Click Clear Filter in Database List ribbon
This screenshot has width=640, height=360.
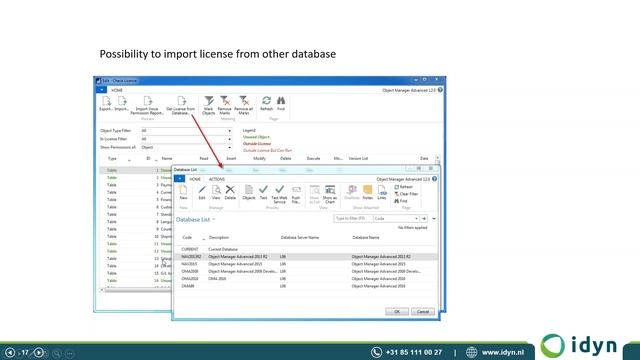[x=406, y=194]
